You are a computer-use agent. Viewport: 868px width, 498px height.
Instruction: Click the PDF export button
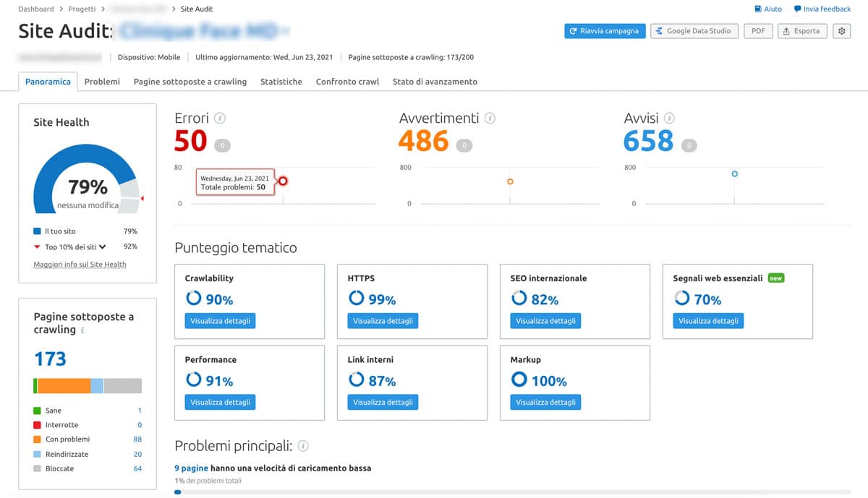pos(758,31)
